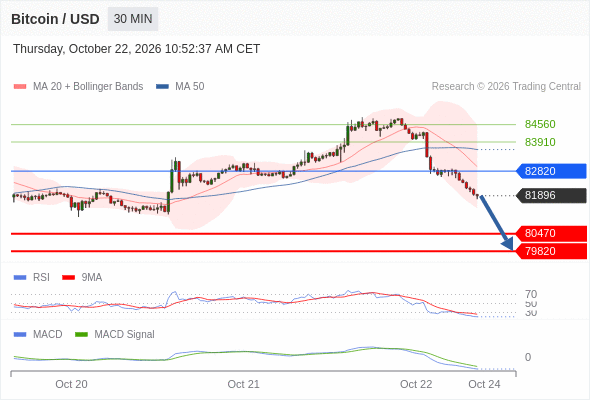Click the 83910 resistance level label

[x=540, y=142]
